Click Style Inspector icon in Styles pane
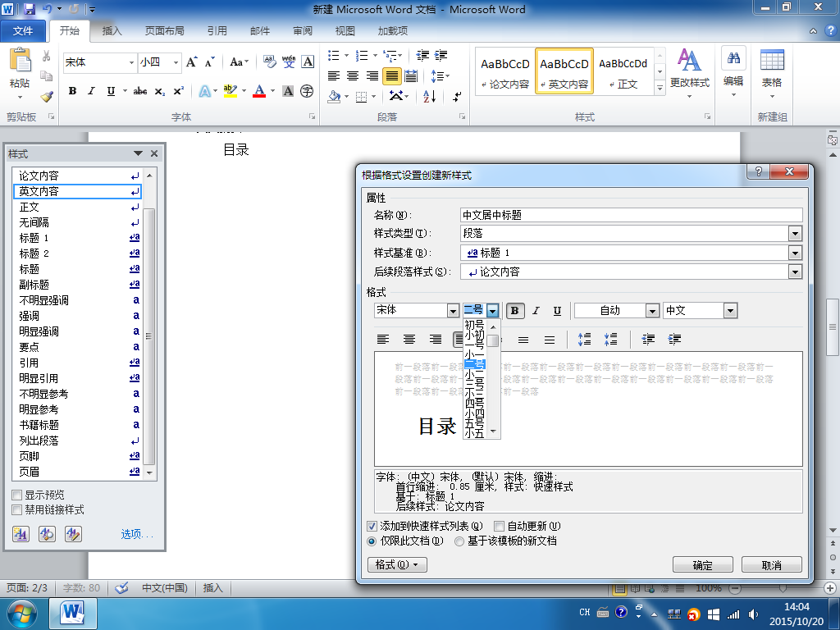840x630 pixels. tap(47, 533)
